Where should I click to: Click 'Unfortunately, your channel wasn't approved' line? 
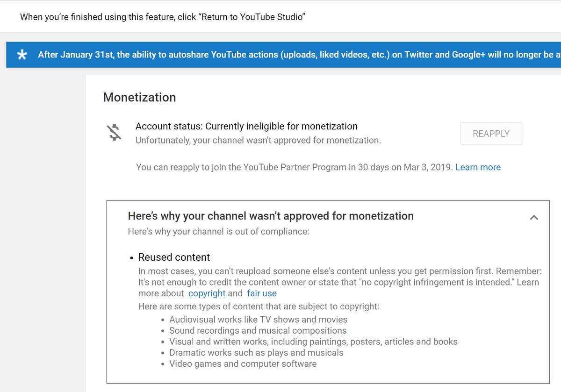(258, 140)
